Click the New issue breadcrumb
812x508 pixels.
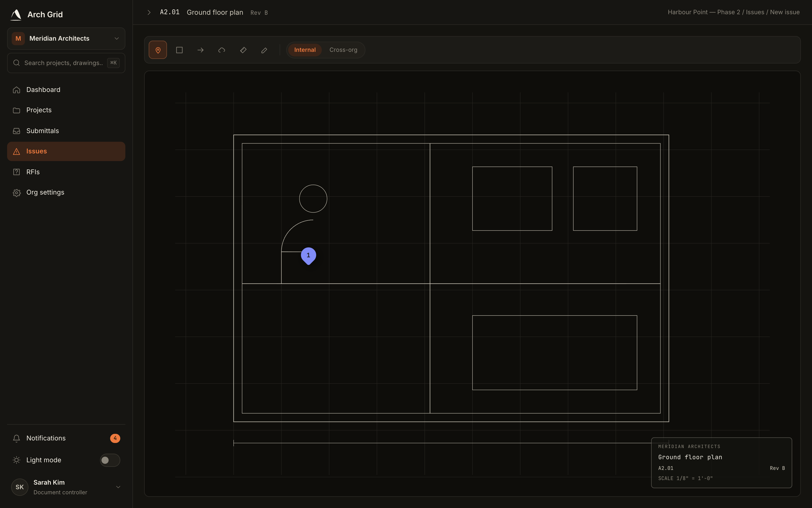click(x=785, y=12)
